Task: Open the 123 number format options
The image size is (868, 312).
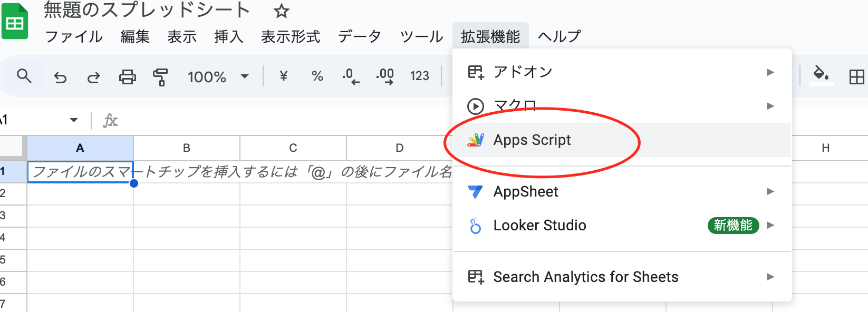Action: pyautogui.click(x=419, y=76)
